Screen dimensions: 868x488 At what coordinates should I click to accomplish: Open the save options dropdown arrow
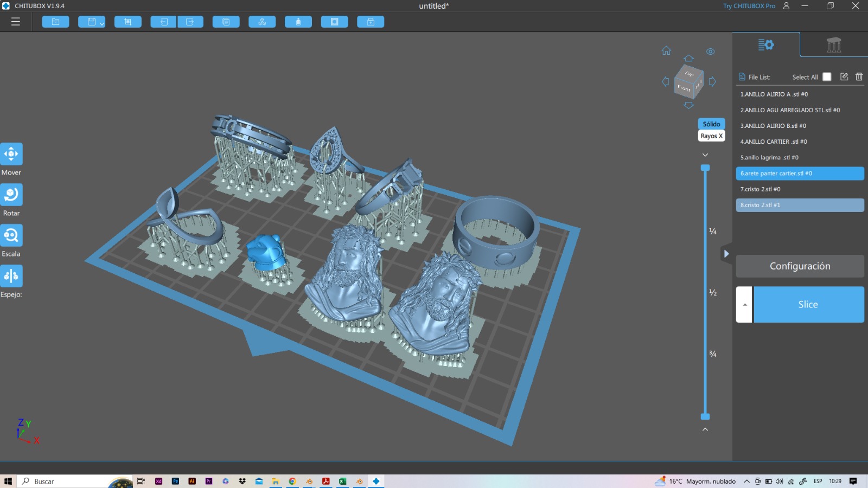(x=101, y=23)
